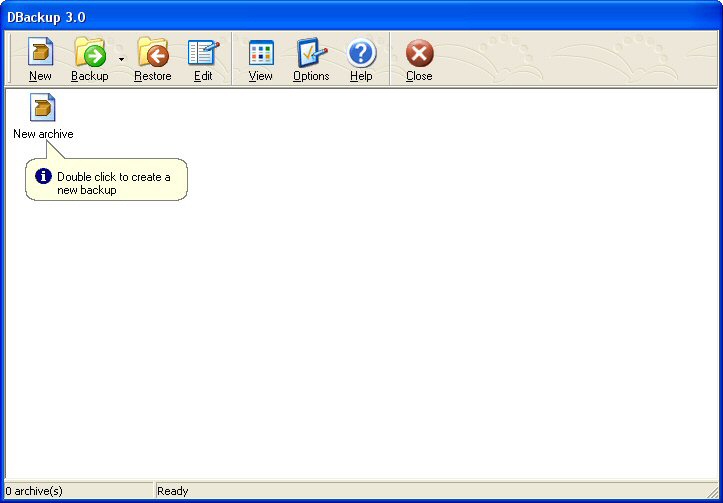Click the 'New archive' label text
The width and height of the screenshot is (723, 503).
tap(43, 134)
